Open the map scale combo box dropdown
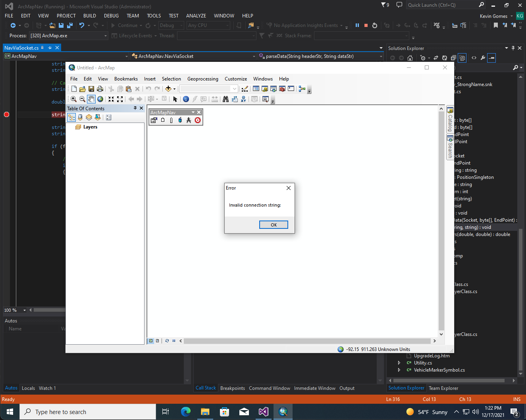The image size is (526, 420). 235,89
